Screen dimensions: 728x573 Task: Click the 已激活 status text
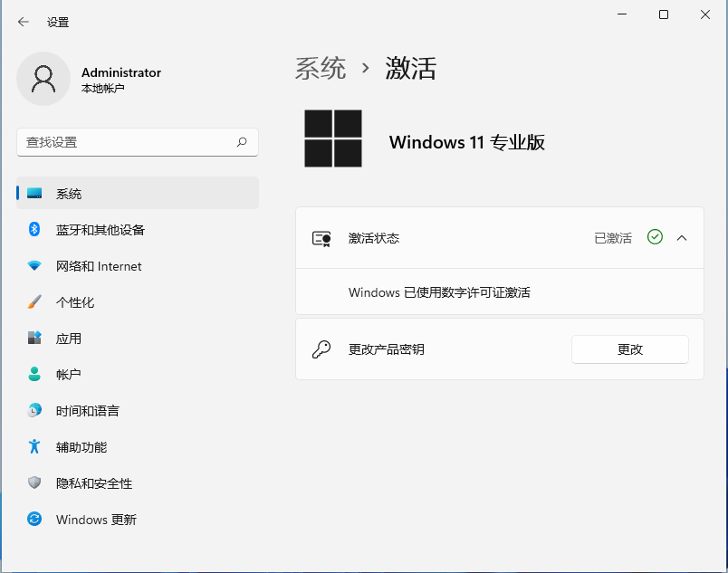[x=613, y=238]
